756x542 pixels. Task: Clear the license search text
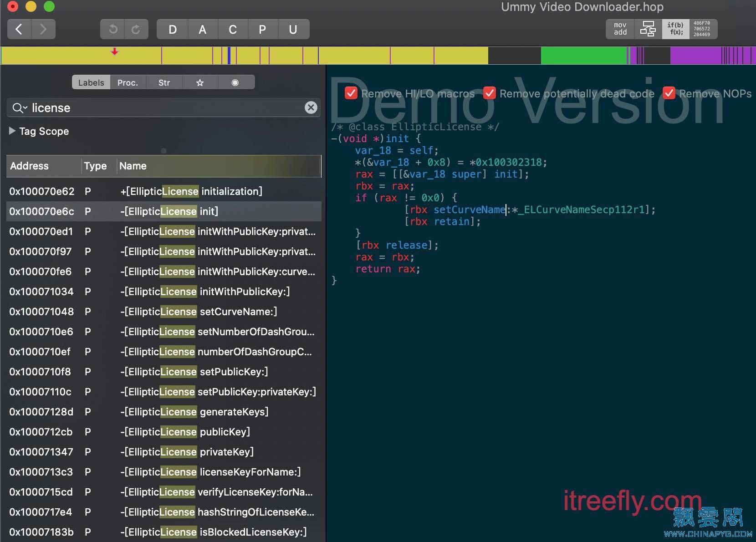point(311,107)
